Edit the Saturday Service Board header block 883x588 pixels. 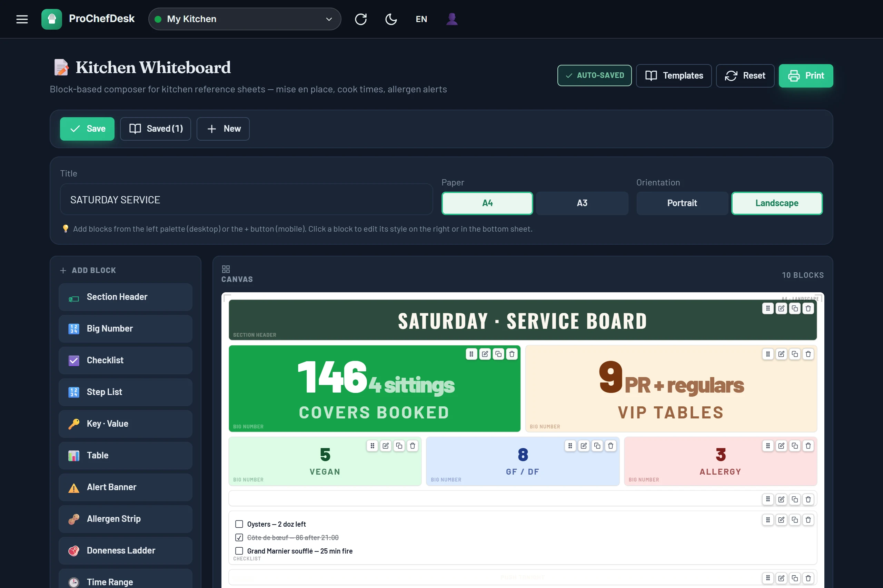click(781, 308)
